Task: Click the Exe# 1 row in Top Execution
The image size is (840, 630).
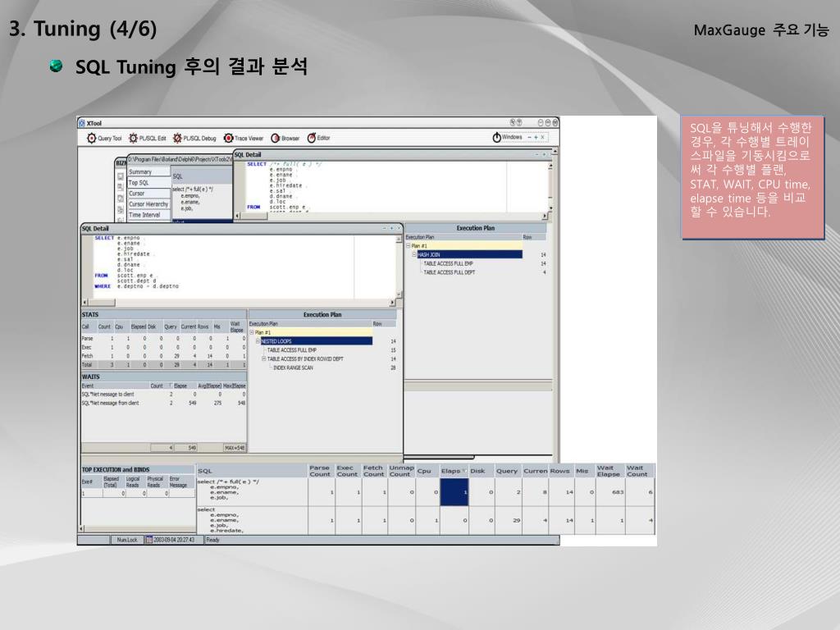Action: pyautogui.click(x=138, y=493)
